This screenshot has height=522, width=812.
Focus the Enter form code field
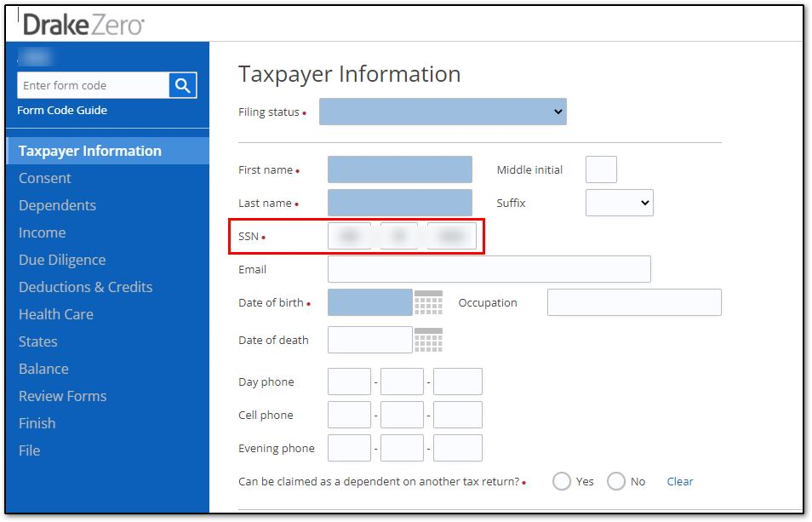(93, 85)
